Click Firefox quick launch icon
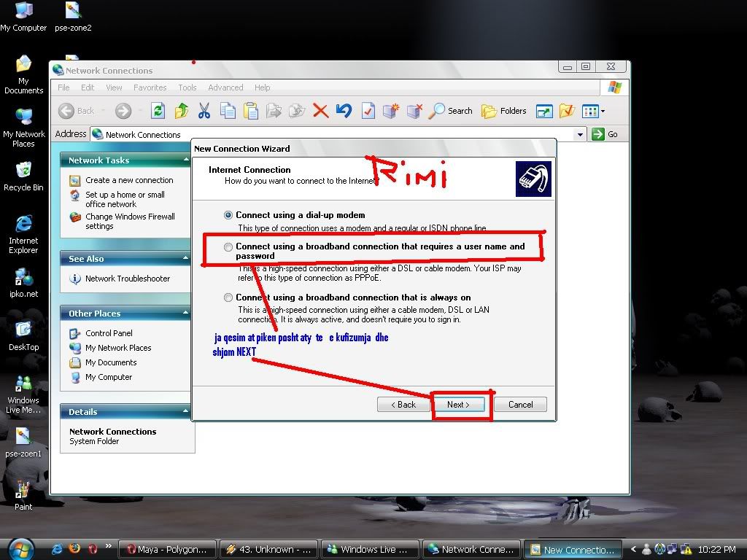The height and width of the screenshot is (560, 747). coord(74,548)
